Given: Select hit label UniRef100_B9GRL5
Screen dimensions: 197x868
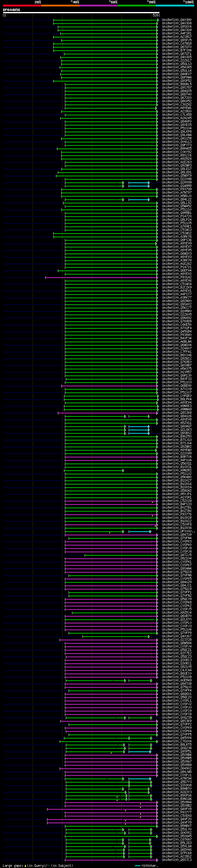Looking at the screenshot, I should (x=177, y=84).
